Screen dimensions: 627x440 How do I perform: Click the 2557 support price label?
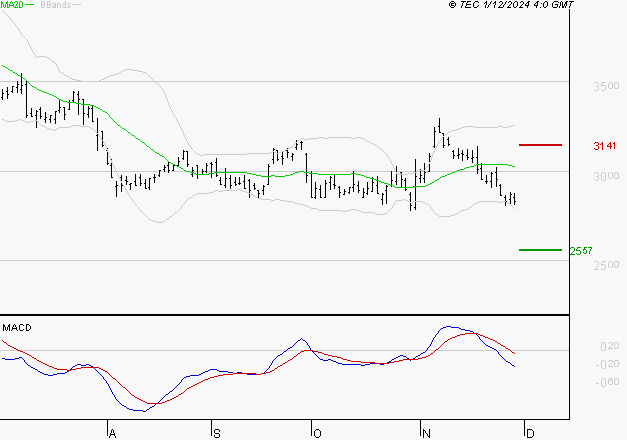pyautogui.click(x=604, y=251)
